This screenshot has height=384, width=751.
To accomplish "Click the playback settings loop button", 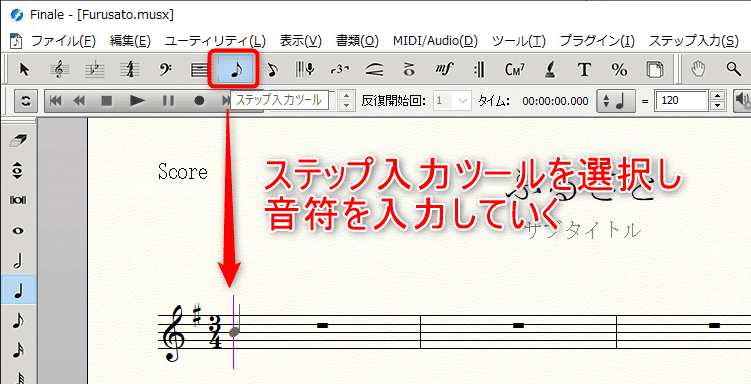I will coord(26,101).
